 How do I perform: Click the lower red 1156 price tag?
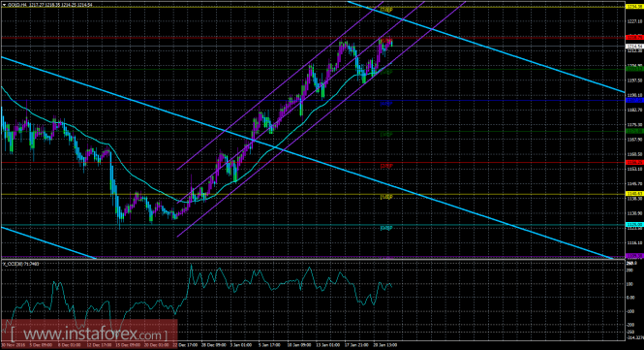pyautogui.click(x=633, y=163)
